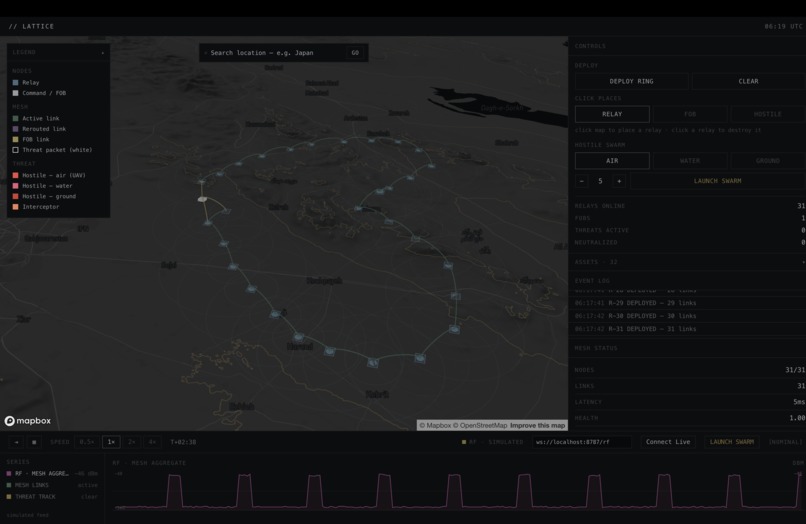Image resolution: width=806 pixels, height=524 pixels.
Task: Select RELAY click-place mode
Action: [x=612, y=114]
